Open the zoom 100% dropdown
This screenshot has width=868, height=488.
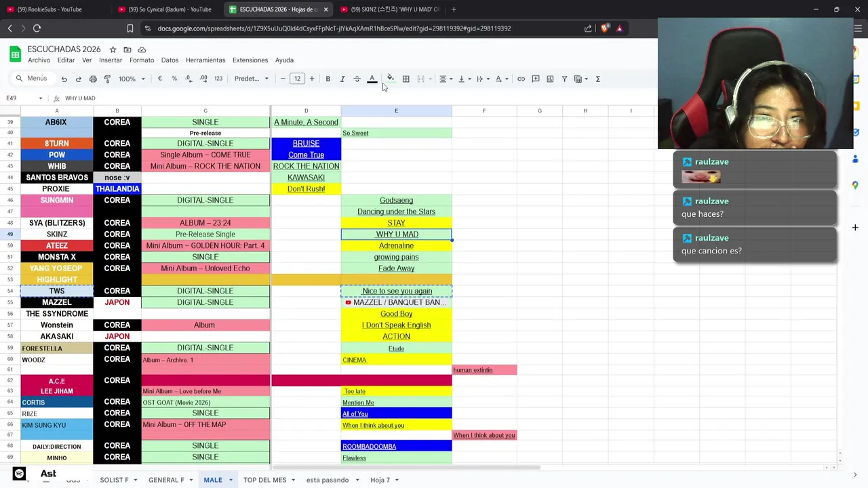(x=132, y=79)
